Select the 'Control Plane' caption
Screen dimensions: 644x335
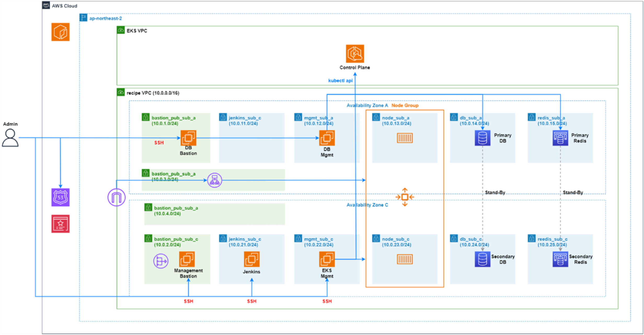(355, 68)
